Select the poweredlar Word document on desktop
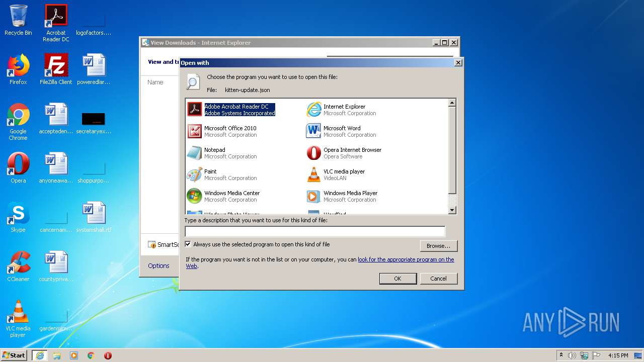 click(94, 69)
